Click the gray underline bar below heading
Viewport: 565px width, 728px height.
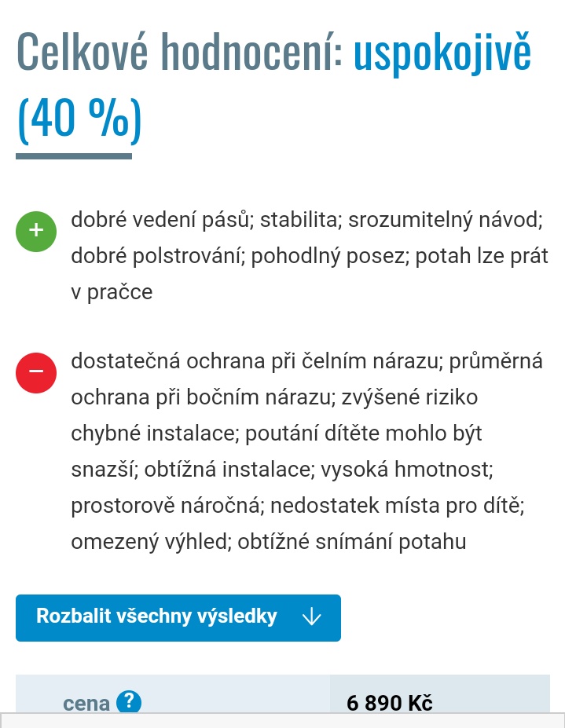(x=74, y=156)
